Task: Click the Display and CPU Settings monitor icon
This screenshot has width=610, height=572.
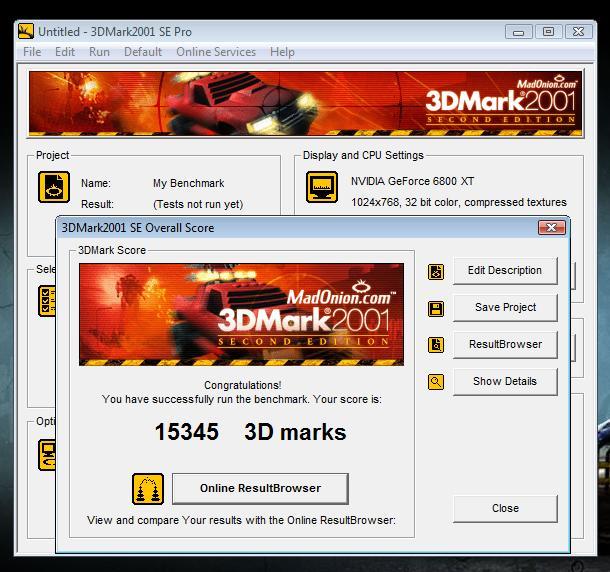Action: click(322, 187)
